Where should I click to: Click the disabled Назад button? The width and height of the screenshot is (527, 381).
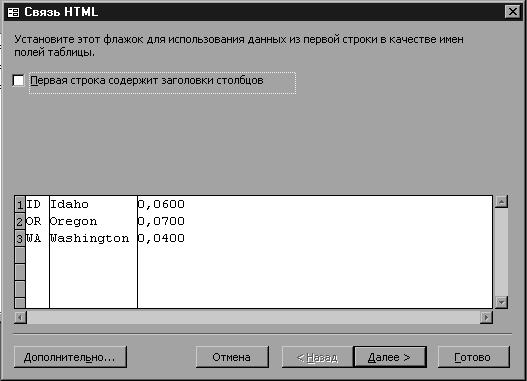pos(317,357)
